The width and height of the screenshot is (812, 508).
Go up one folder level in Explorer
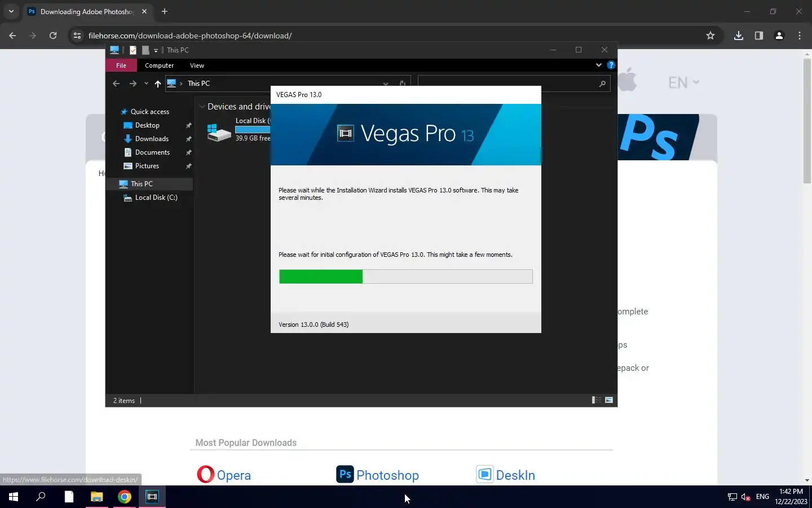click(x=158, y=84)
